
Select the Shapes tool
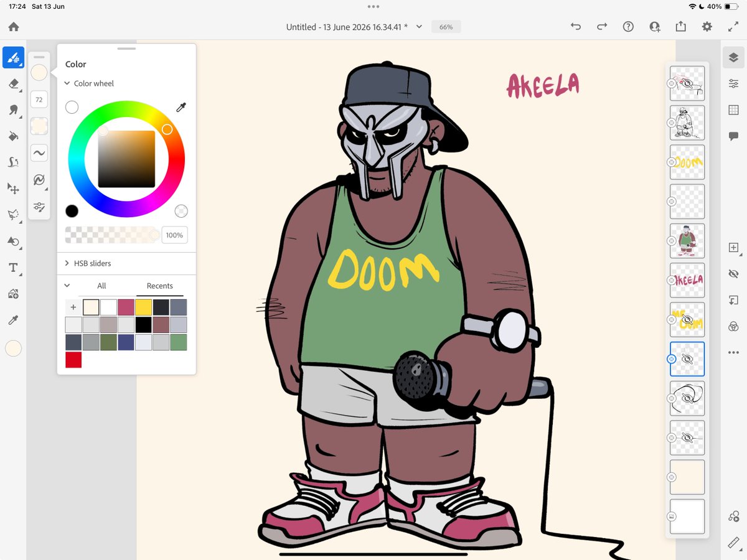pyautogui.click(x=13, y=241)
